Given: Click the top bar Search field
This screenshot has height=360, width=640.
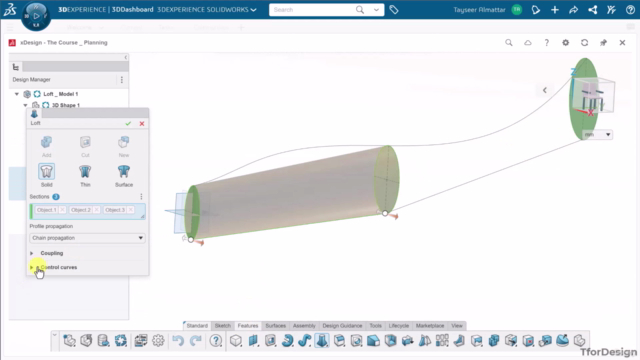Looking at the screenshot, I should coord(312,9).
